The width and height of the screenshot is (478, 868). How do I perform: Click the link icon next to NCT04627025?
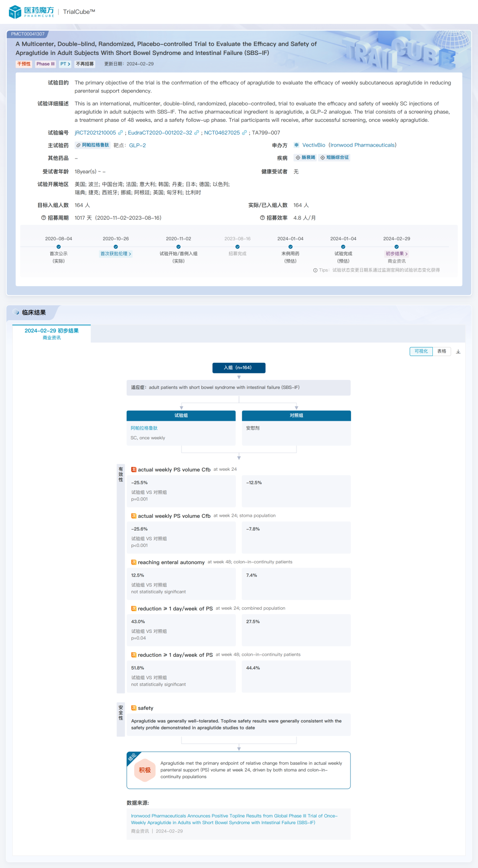coord(244,132)
